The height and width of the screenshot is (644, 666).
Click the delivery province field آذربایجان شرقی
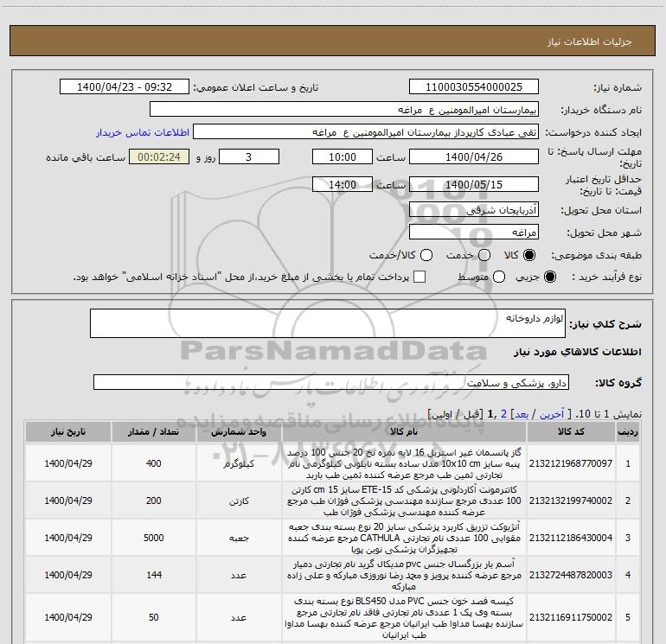pos(474,209)
